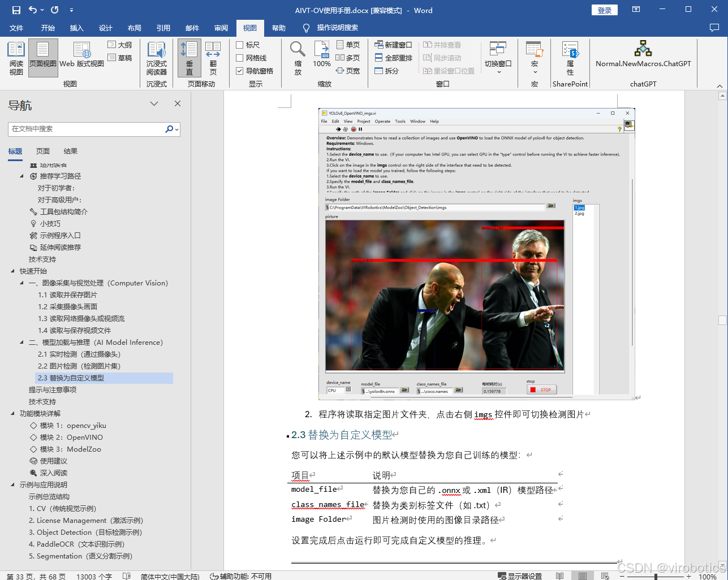Screen dimensions: 728x580
Task: Open the 插入 ribbon tab
Action: 76,28
